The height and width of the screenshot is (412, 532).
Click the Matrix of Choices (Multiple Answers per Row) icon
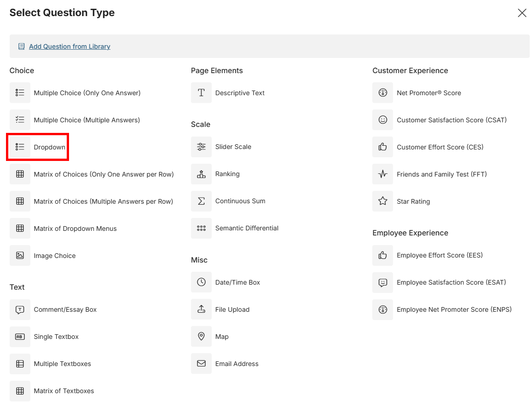tap(20, 201)
